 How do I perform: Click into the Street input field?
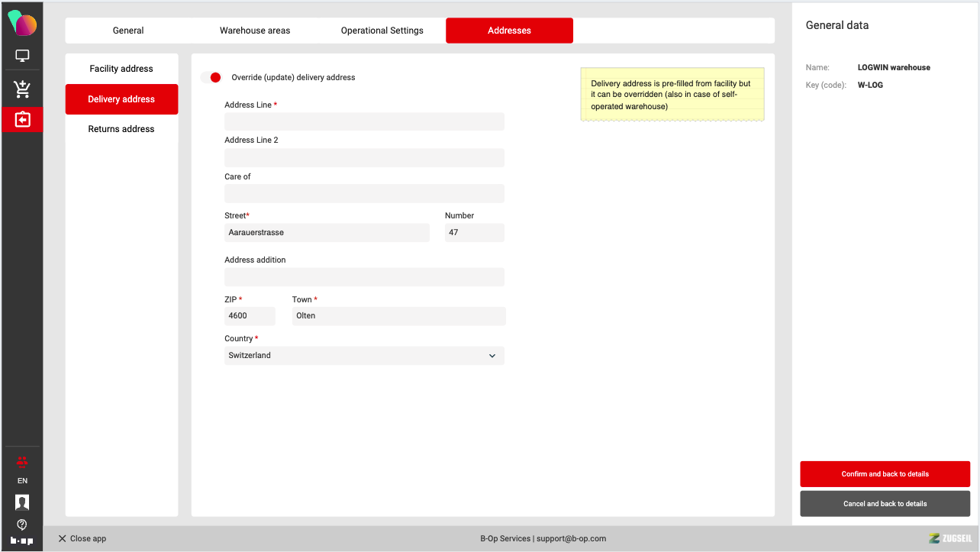327,233
